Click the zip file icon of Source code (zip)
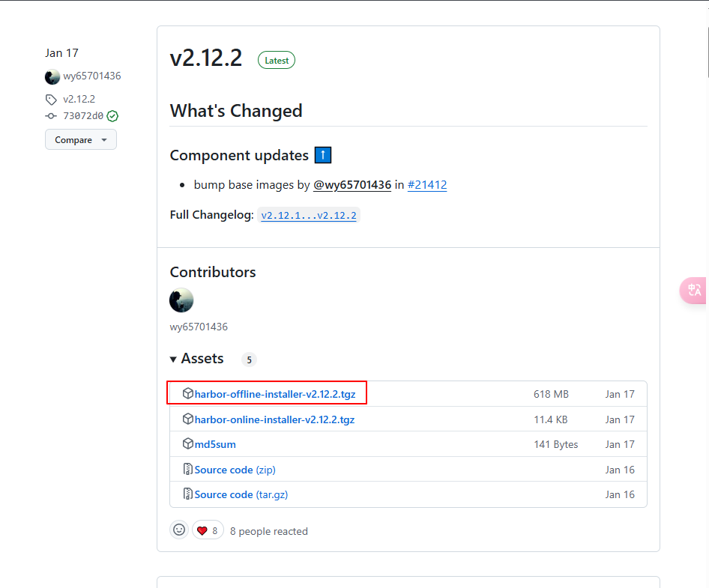The image size is (709, 588). point(187,469)
